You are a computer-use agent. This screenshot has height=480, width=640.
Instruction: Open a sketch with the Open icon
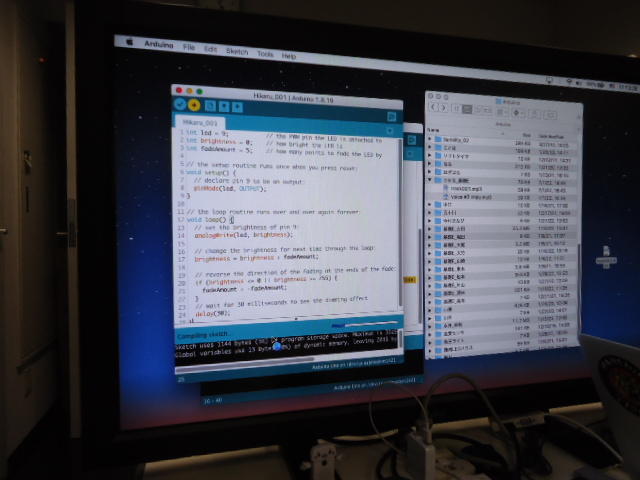[x=224, y=107]
